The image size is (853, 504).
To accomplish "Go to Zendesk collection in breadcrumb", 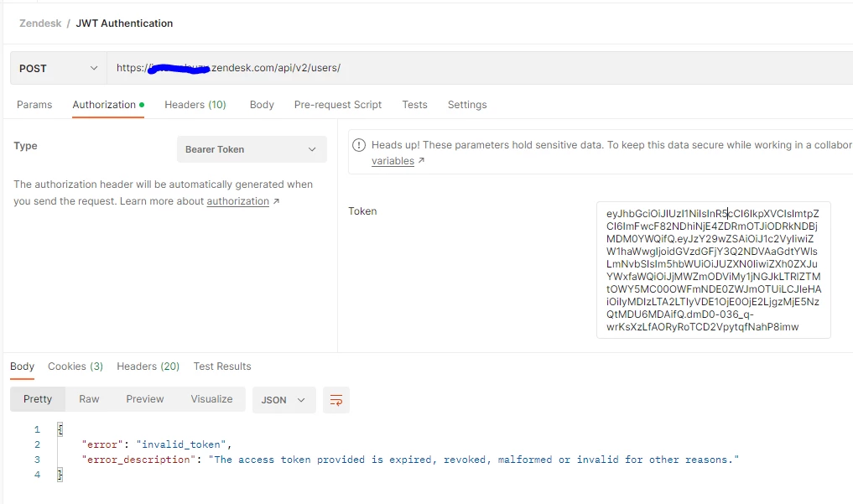I will [x=40, y=23].
